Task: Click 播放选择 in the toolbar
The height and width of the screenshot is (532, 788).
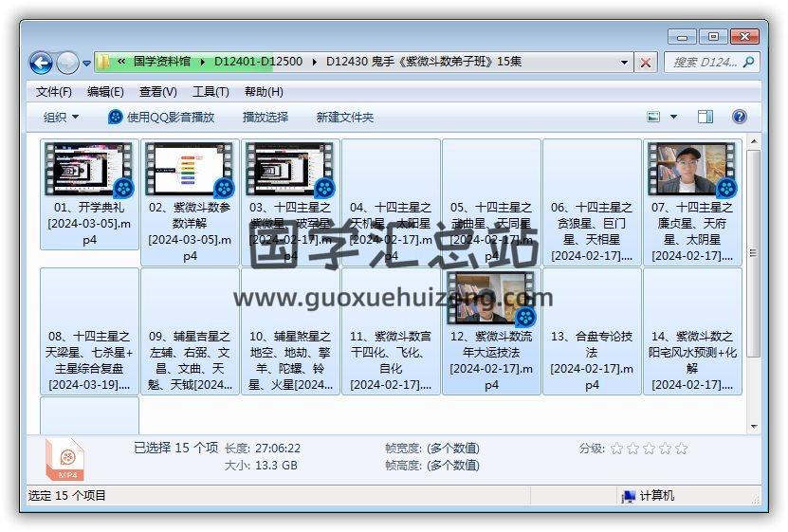Action: point(266,117)
